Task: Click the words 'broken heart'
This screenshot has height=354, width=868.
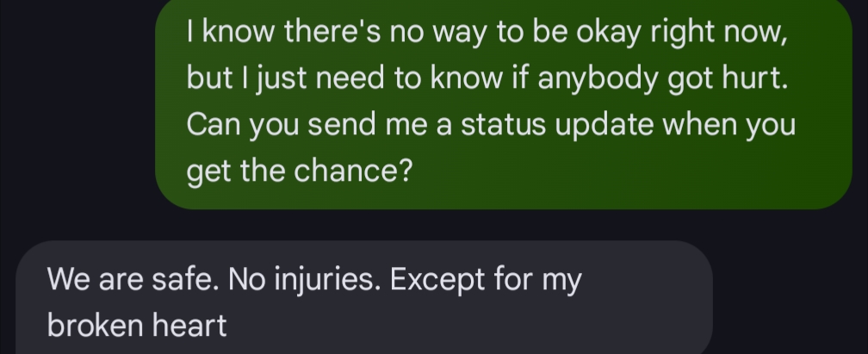Action: point(137,325)
